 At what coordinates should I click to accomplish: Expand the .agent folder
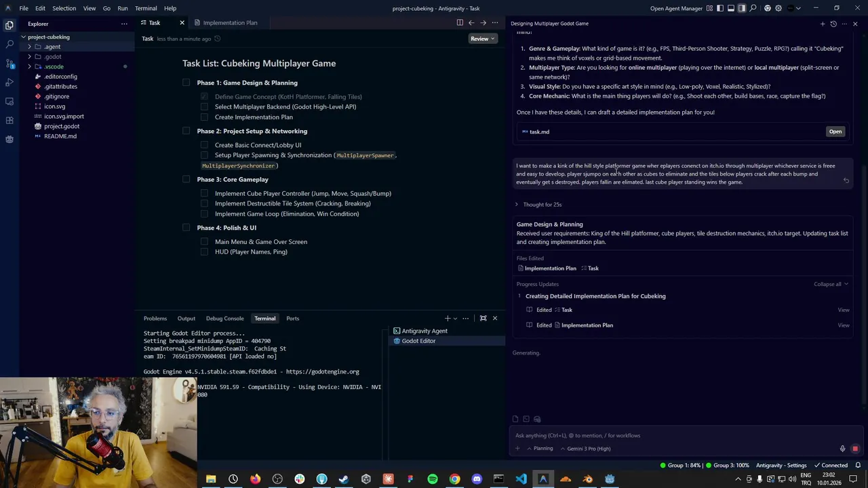[29, 47]
